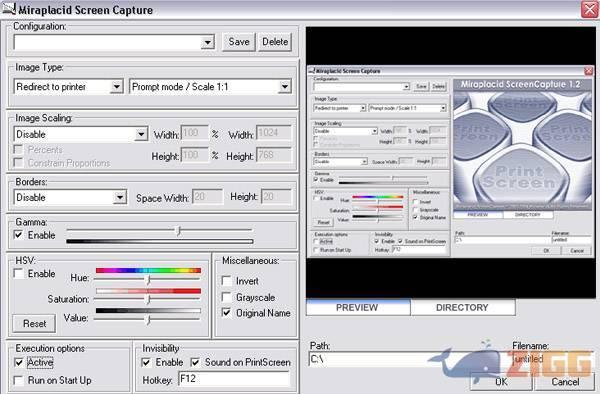Image resolution: width=600 pixels, height=394 pixels.
Task: Switch to the PREVIEW tab
Action: point(357,308)
